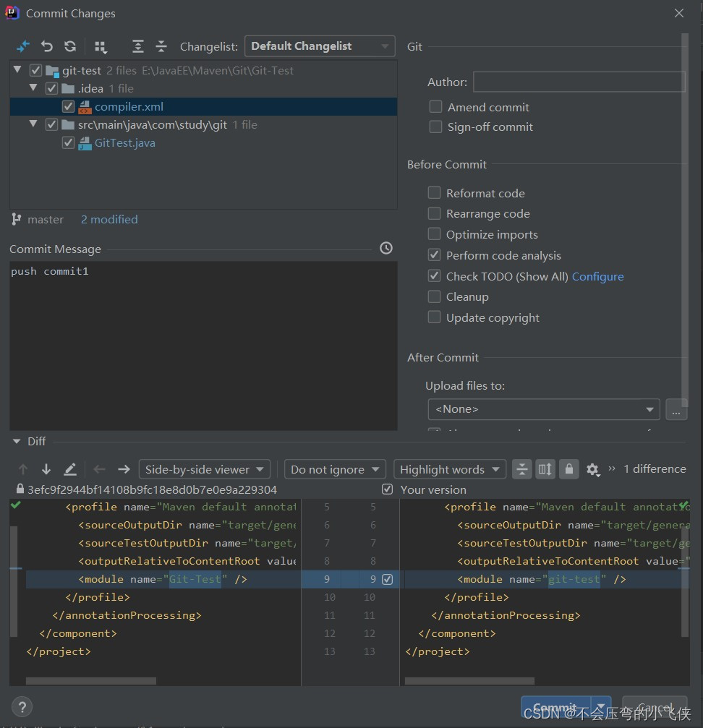Click the master branch icon
Screen dimensions: 703x728
[x=16, y=219]
